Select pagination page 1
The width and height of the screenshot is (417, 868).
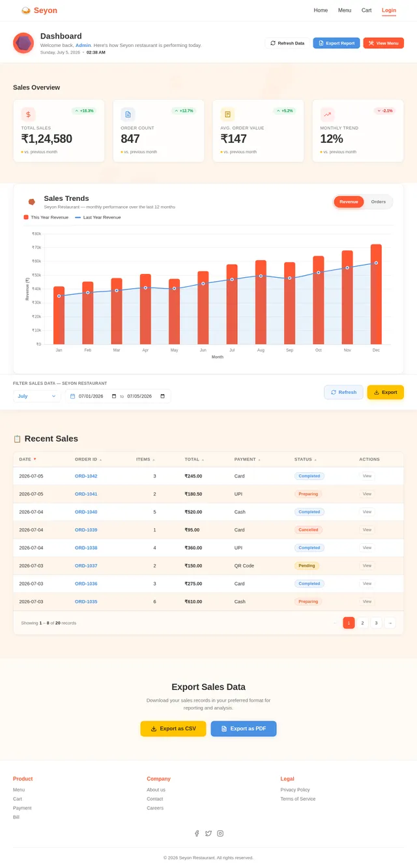pos(349,623)
